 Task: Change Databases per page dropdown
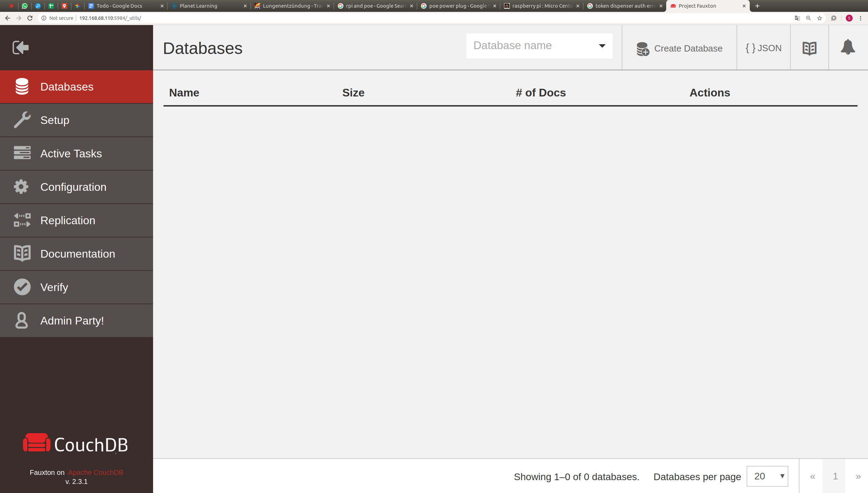tap(767, 476)
